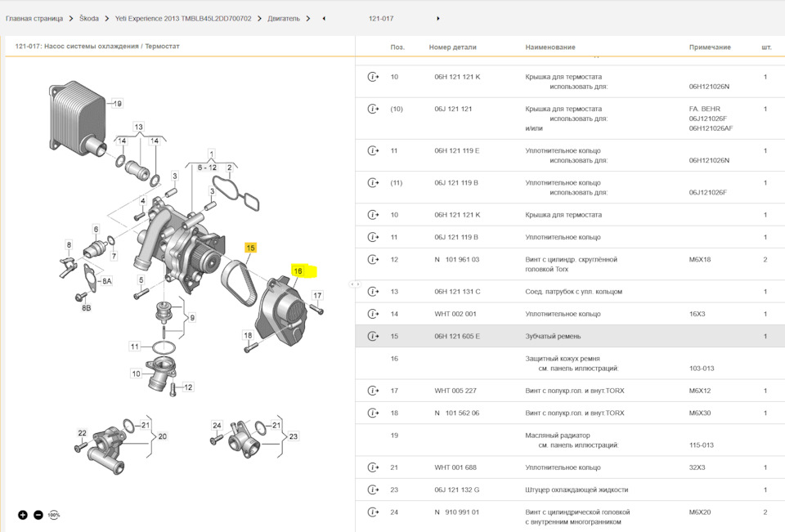Open info icon for WHT 005 227
Viewport: 785px width, 532px height.
pyautogui.click(x=373, y=391)
